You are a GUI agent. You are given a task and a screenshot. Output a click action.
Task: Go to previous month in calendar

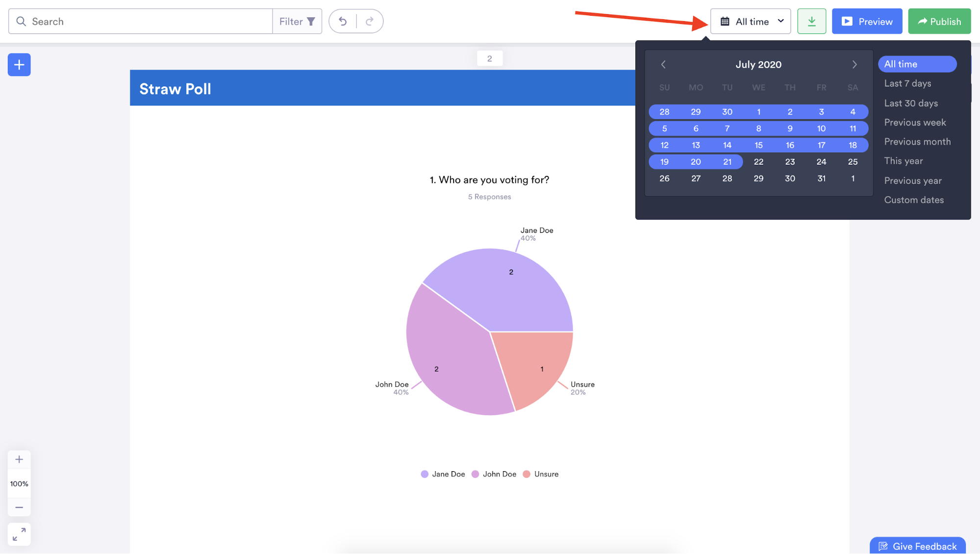click(x=663, y=65)
